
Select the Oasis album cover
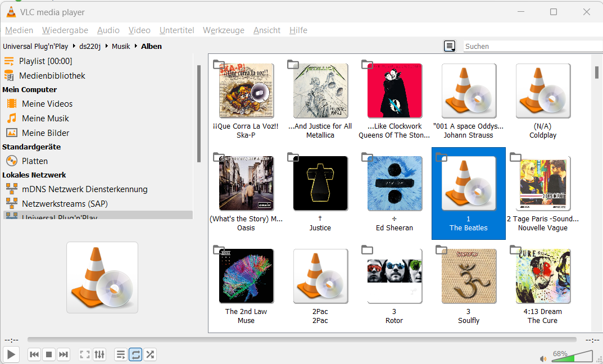pyautogui.click(x=246, y=183)
